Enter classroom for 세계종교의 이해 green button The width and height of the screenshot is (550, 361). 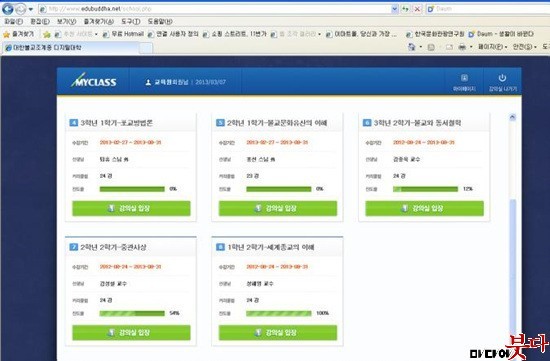[278, 333]
